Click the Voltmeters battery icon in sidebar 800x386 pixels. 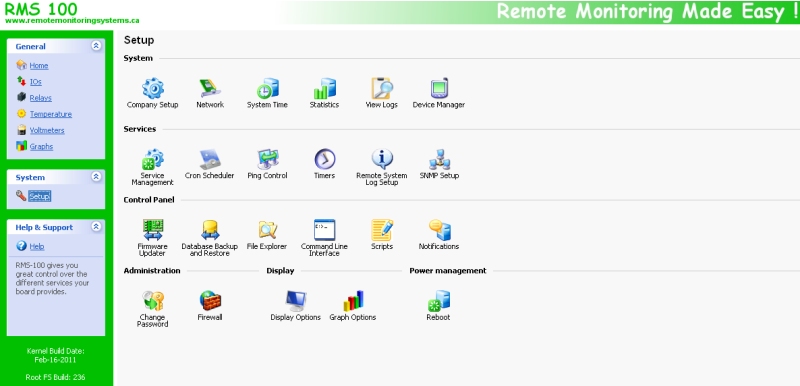(x=21, y=130)
